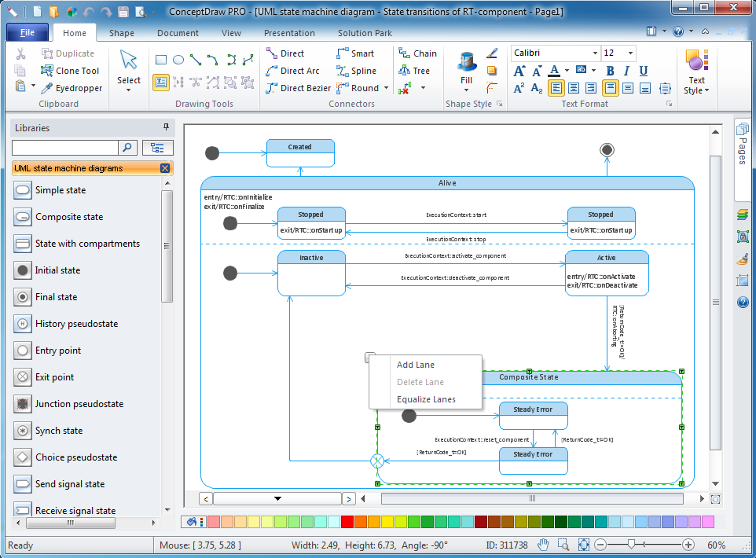Close the UML state machine diagrams library
Screen dimensions: 756x558
point(165,168)
